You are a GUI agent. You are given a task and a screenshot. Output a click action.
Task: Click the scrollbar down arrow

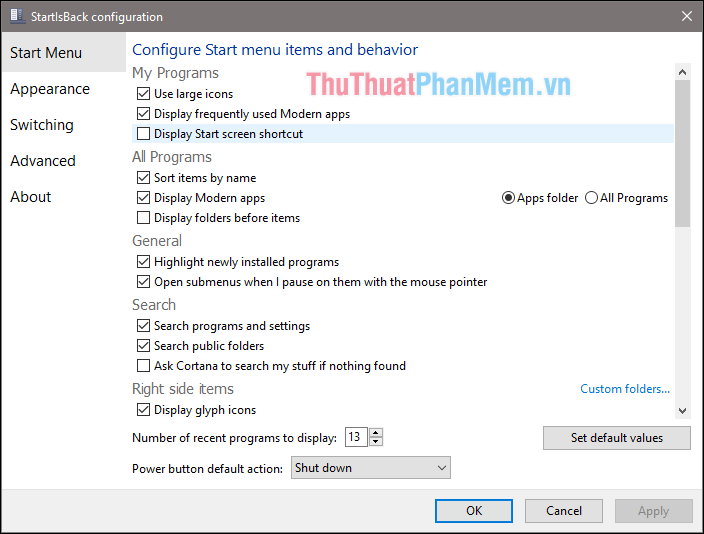(x=682, y=410)
